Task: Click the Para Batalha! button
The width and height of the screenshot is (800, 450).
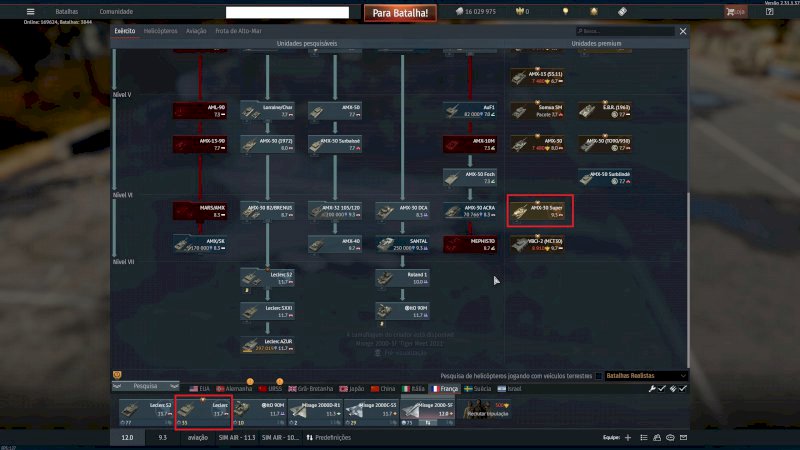Action: click(400, 13)
